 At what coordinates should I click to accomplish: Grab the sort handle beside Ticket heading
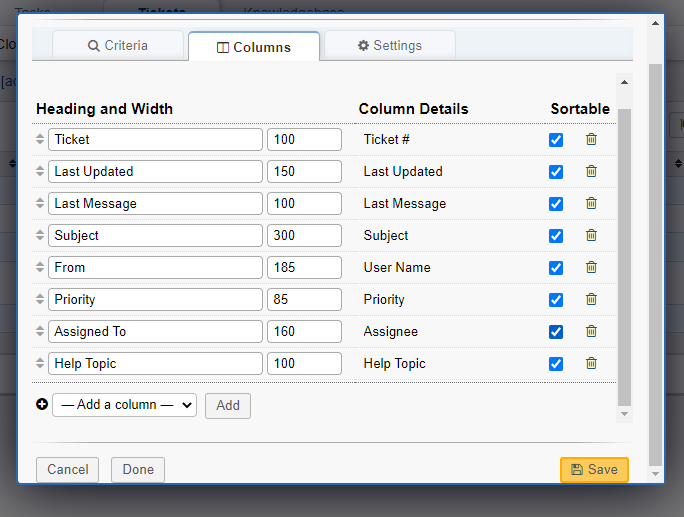pos(40,140)
